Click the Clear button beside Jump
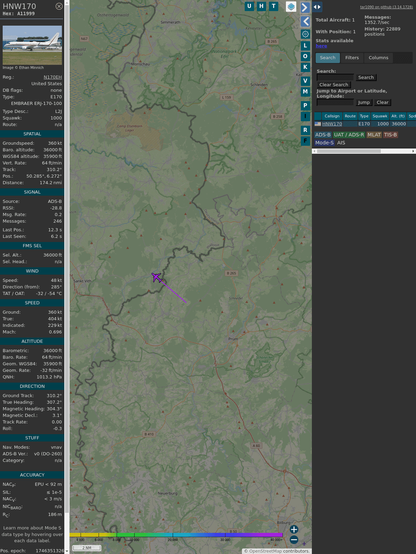Screen dimensions: 416x554 [382, 102]
